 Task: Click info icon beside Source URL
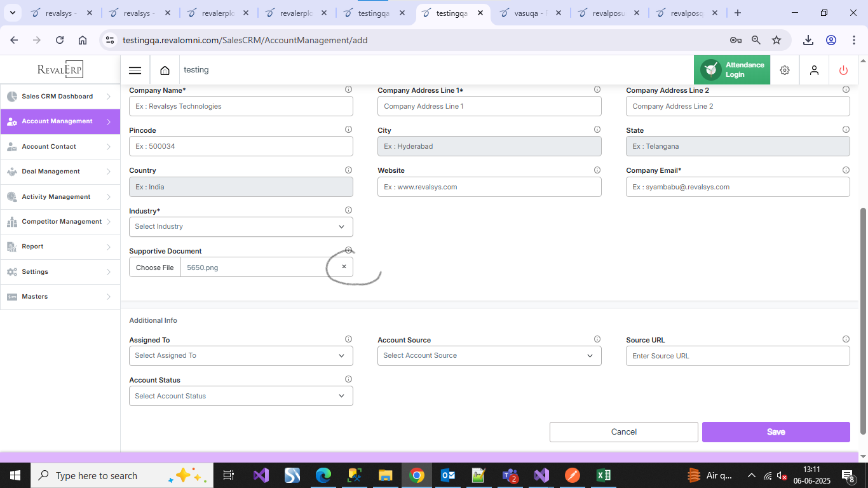coord(846,339)
